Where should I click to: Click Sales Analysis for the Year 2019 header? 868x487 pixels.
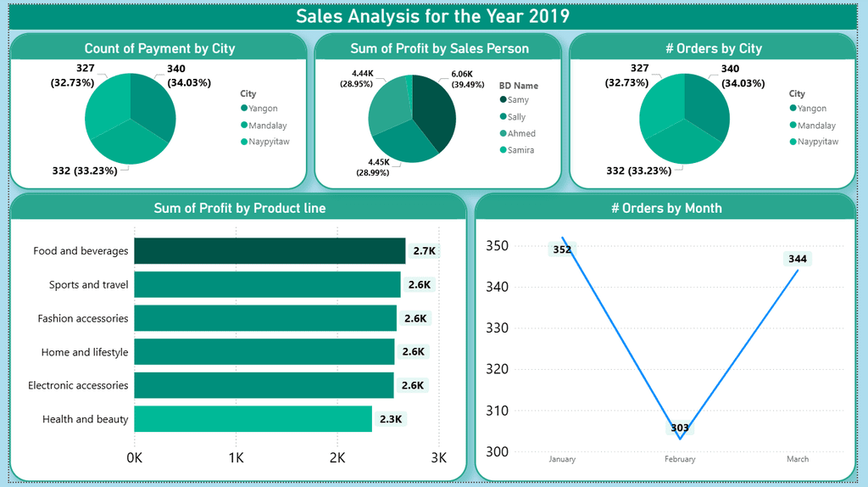[433, 16]
